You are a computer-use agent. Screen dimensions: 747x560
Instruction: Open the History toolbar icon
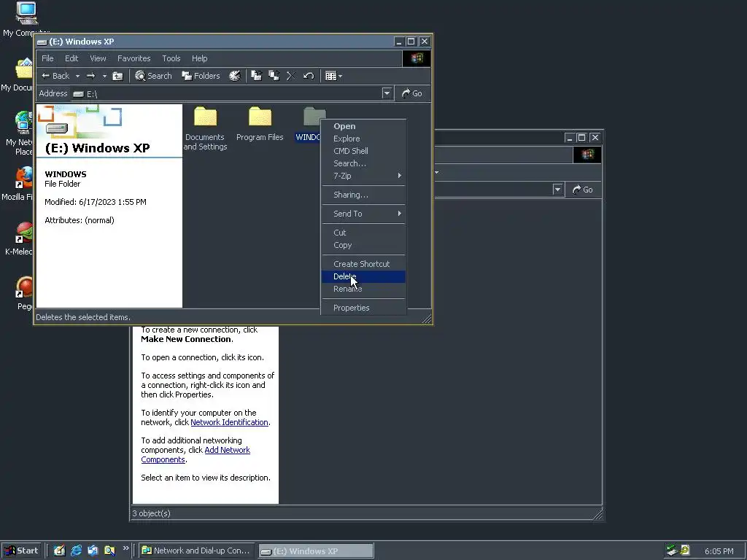tap(235, 76)
